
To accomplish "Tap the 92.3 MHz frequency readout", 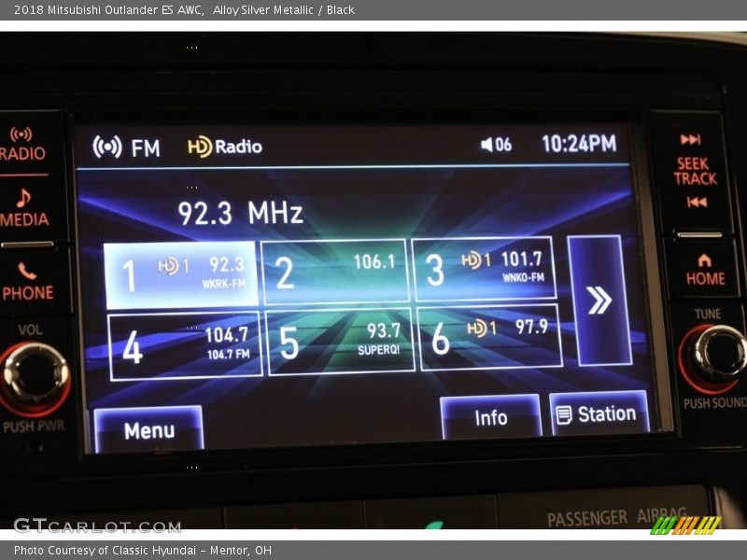I will pos(240,213).
